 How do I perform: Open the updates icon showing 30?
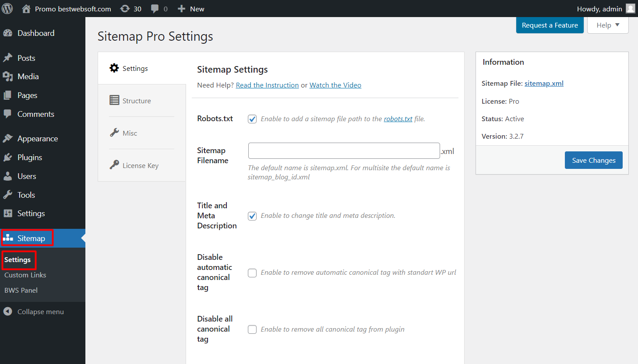pyautogui.click(x=125, y=9)
